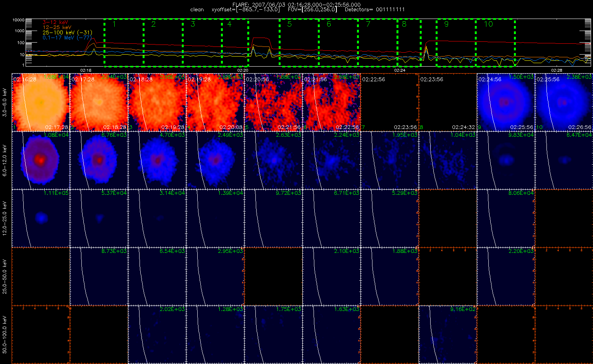This screenshot has height=364, width=593.
Task: Pick interval 4 label in the lightcurve
Action: click(229, 24)
